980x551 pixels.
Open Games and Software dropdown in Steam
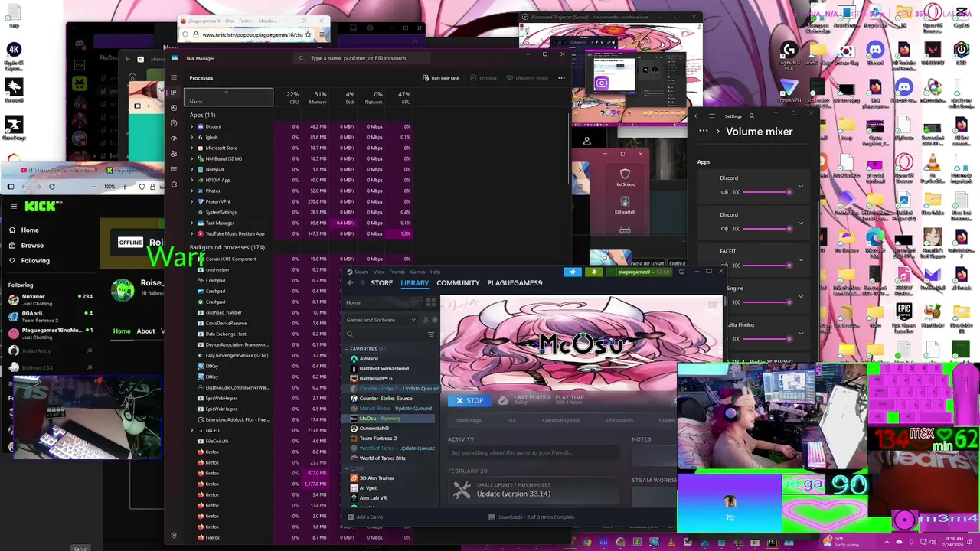(x=381, y=320)
